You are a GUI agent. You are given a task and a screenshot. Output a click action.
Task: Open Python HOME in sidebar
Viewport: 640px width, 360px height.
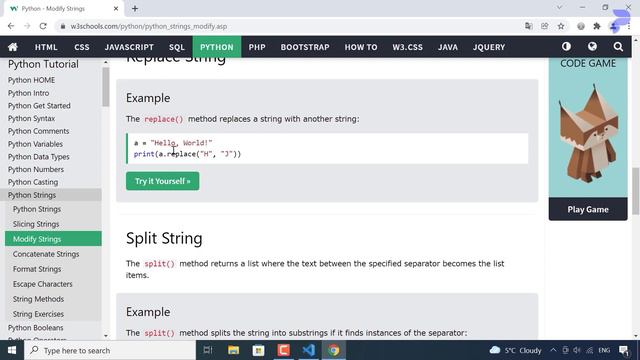[x=31, y=80]
